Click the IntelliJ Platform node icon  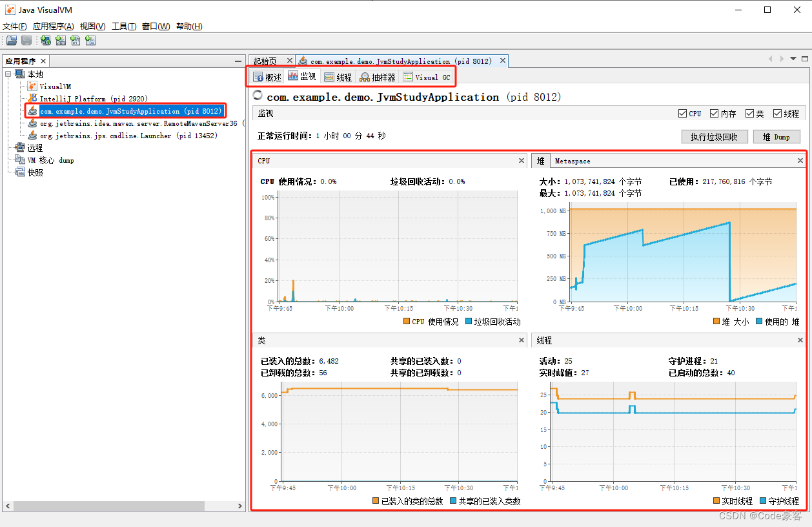(32, 98)
